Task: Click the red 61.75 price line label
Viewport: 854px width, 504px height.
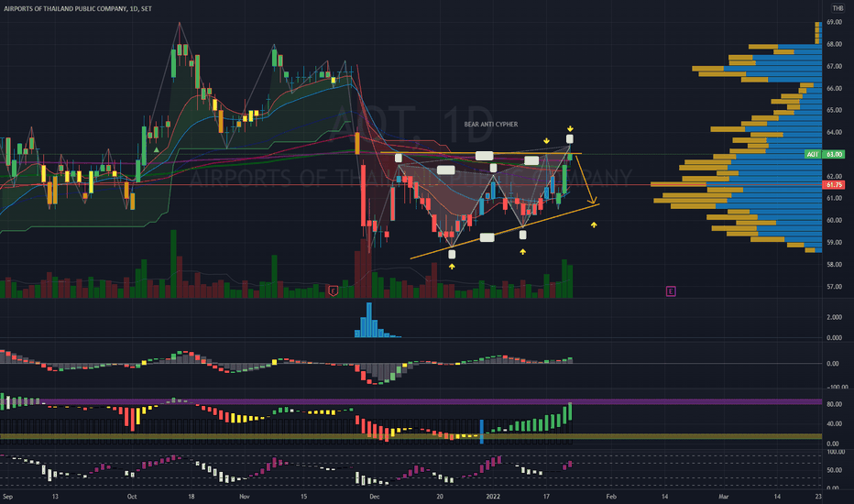Action: click(x=835, y=185)
